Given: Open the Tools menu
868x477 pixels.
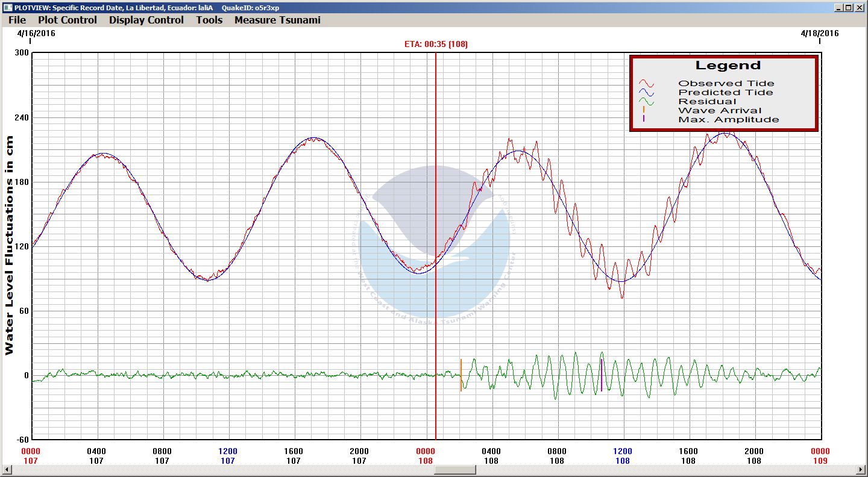Looking at the screenshot, I should pyautogui.click(x=209, y=20).
